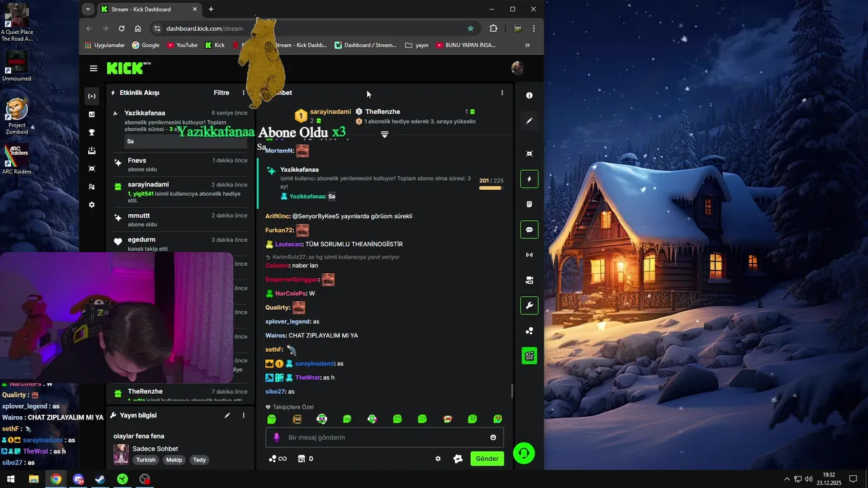The image size is (868, 488).
Task: Open Fnevs activity entry
Action: tap(181, 165)
